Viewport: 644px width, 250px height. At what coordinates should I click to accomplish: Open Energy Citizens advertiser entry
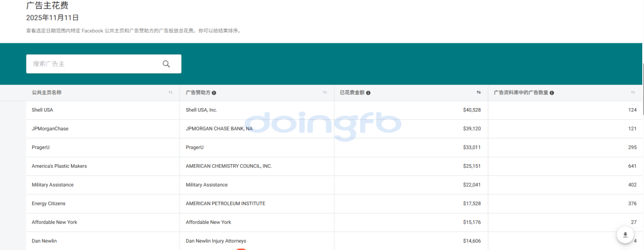point(48,203)
